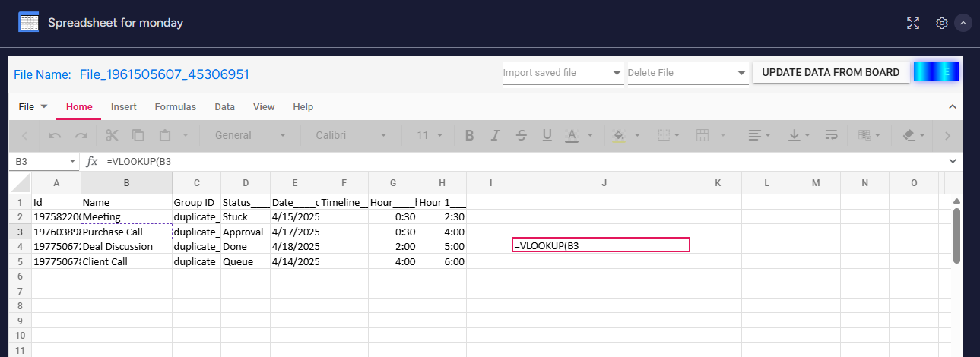
Task: Click the Status cell reading Approval
Action: coord(246,232)
